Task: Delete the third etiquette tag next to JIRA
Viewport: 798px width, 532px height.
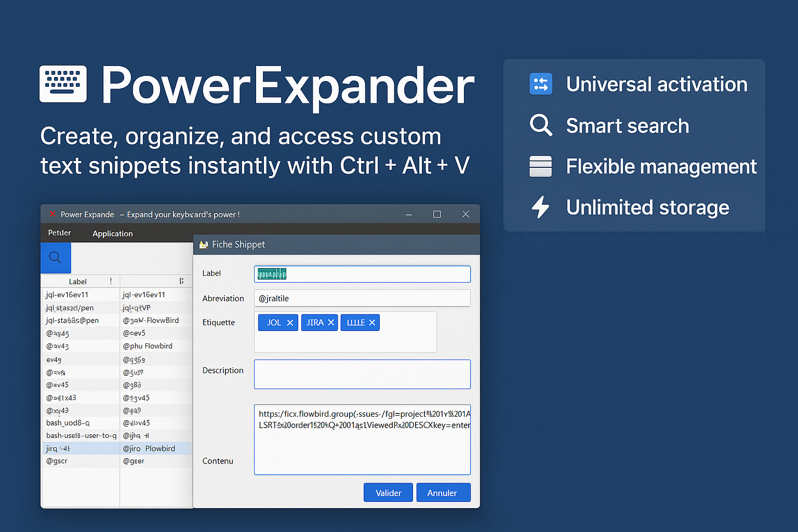Action: coord(372,322)
